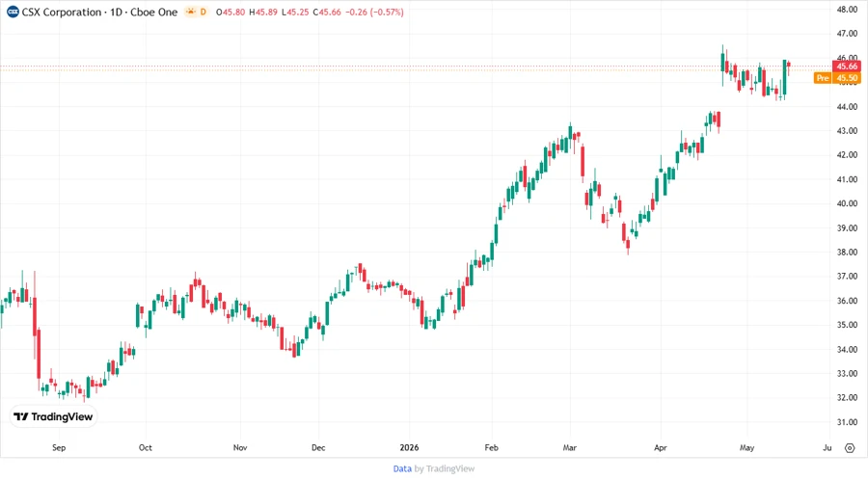Click the 42.00 price axis label
The height and width of the screenshot is (480, 868).
pyautogui.click(x=847, y=155)
